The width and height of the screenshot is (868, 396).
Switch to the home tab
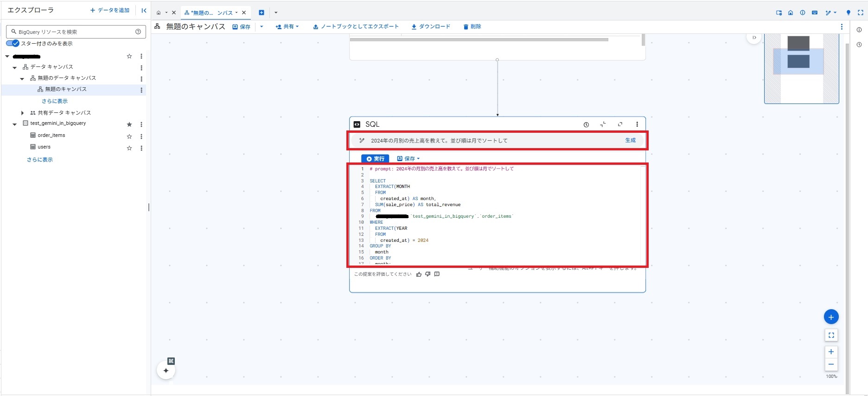pos(159,13)
